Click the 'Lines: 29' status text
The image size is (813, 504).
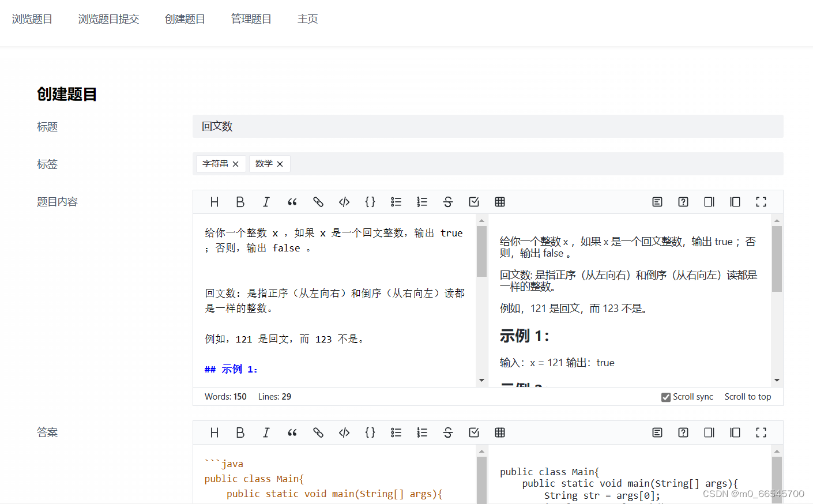click(x=274, y=397)
